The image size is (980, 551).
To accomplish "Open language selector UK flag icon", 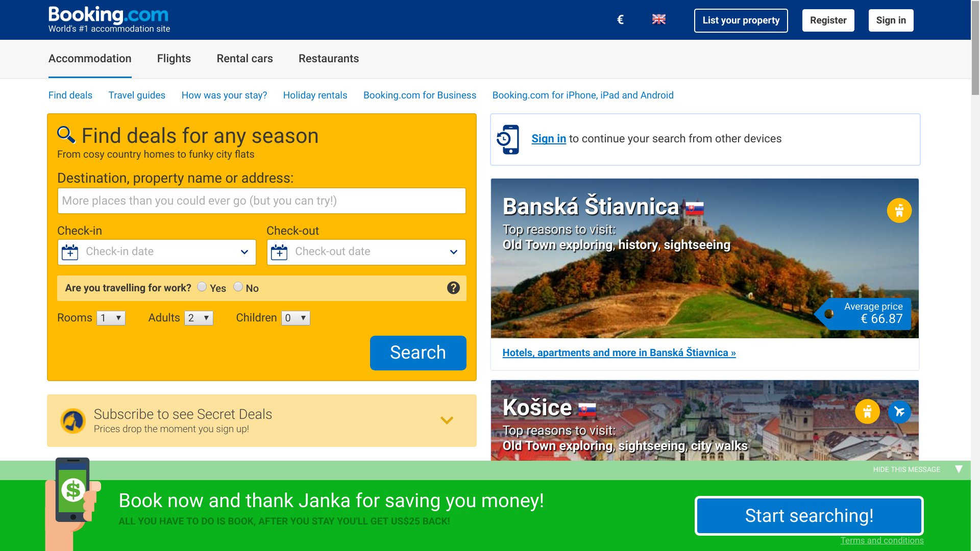I will 659,19.
